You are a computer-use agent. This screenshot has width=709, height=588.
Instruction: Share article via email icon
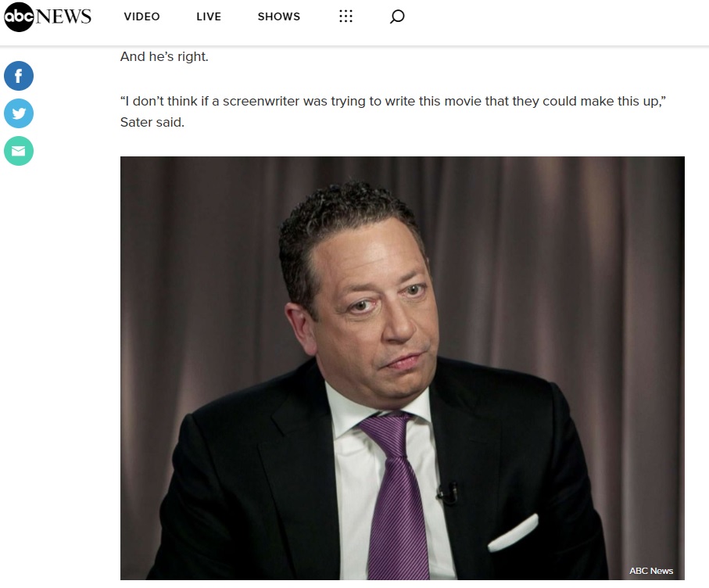pyautogui.click(x=19, y=151)
